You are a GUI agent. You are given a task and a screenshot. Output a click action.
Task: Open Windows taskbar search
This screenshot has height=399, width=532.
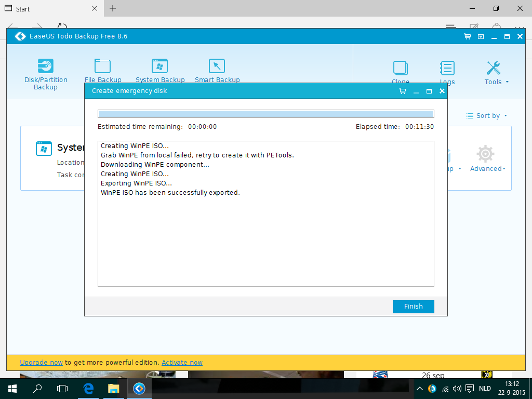click(37, 389)
